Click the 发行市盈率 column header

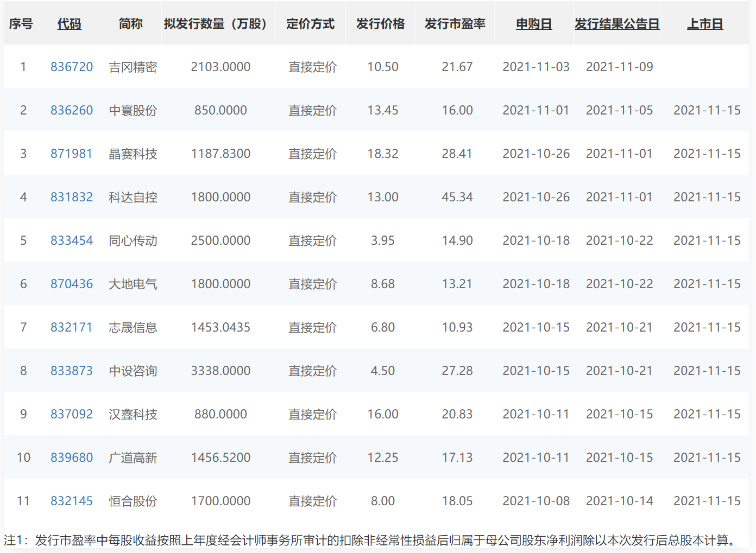click(455, 24)
